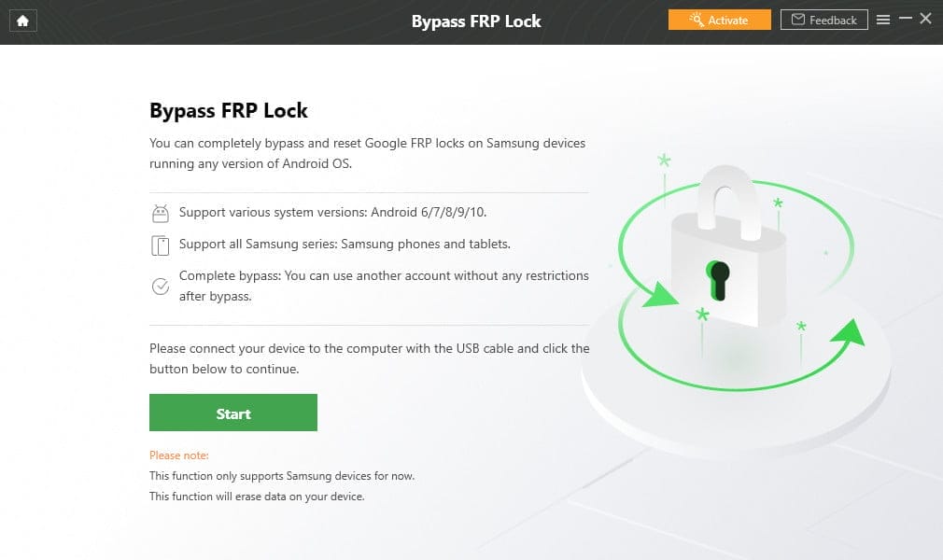Screen dimensions: 943x560
Task: Click the bold "Bypass FRP Lock" heading
Action: click(x=229, y=110)
